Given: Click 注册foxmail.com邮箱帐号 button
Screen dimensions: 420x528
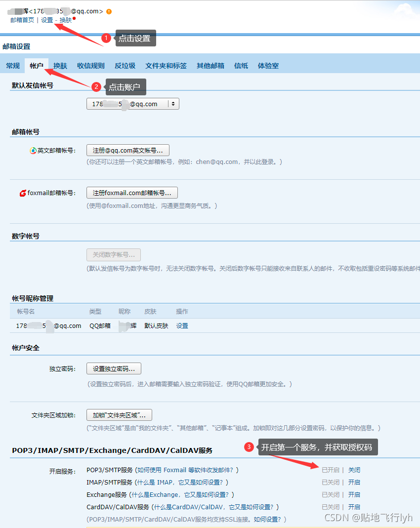Looking at the screenshot, I should pyautogui.click(x=132, y=193).
